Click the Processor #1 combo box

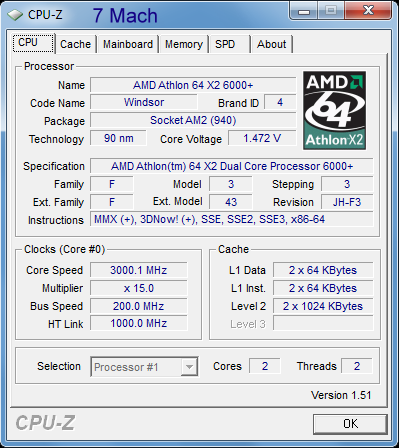pyautogui.click(x=144, y=367)
